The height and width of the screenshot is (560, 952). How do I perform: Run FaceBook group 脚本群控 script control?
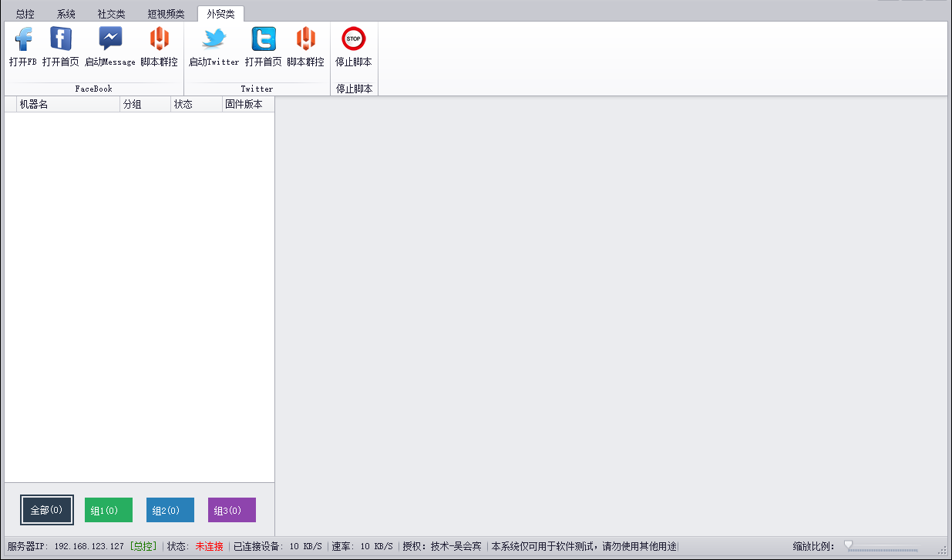tap(159, 47)
